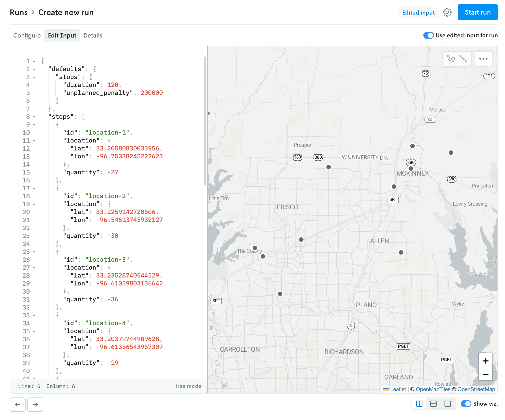The height and width of the screenshot is (420, 505).
Task: Select side-by-side split layout icon
Action: click(419, 404)
